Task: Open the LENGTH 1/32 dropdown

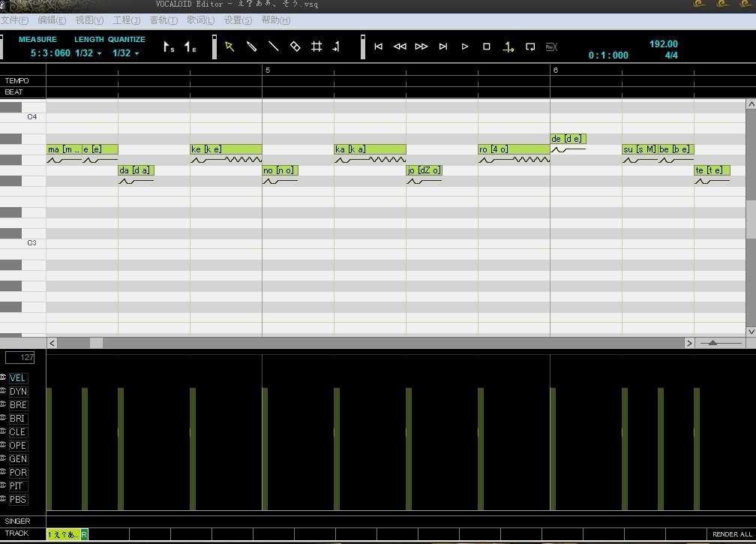Action: tap(88, 53)
